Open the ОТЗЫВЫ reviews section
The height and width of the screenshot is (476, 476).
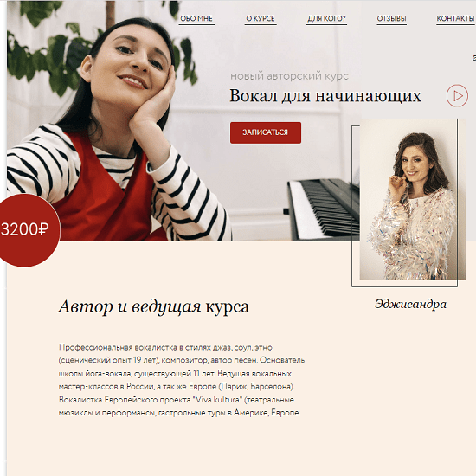tap(391, 19)
